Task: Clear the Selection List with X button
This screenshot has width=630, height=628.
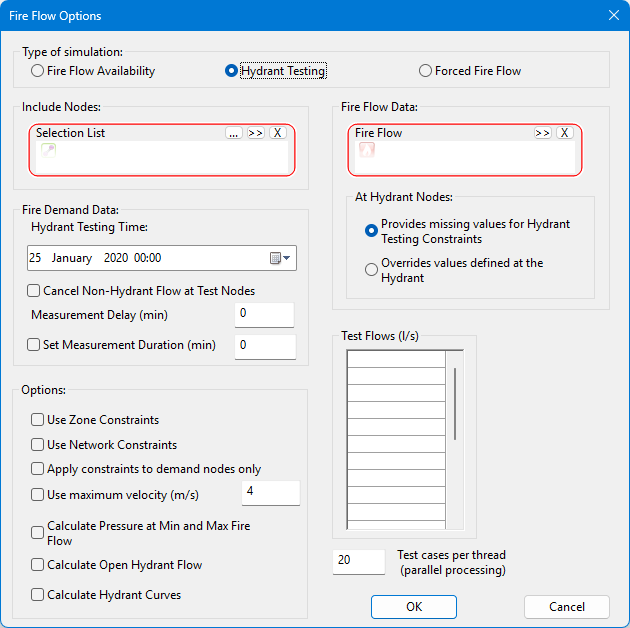Action: tap(278, 133)
